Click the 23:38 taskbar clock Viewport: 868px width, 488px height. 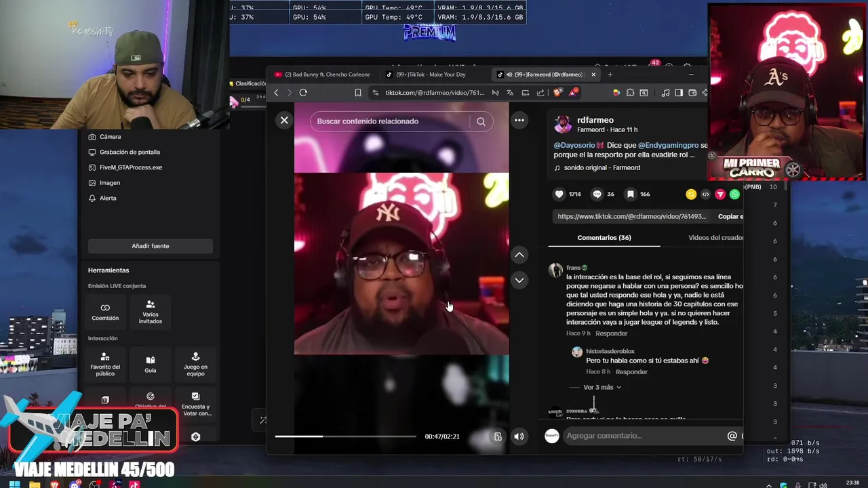[x=853, y=483]
